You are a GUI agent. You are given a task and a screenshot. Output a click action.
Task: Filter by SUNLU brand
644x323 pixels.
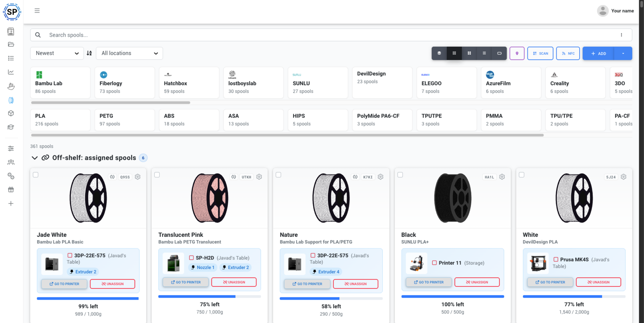pos(318,82)
